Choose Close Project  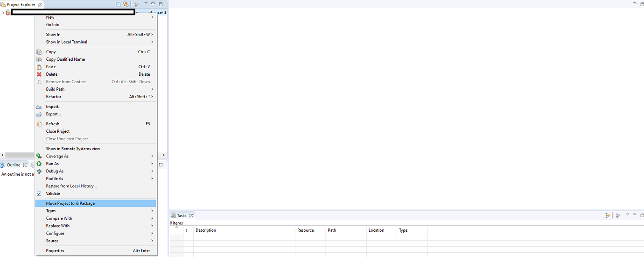click(96, 131)
